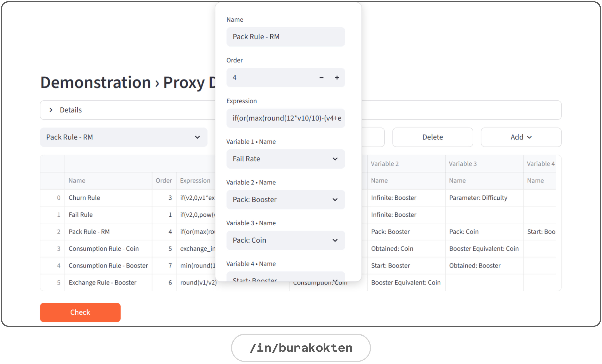The image size is (602, 364).
Task: Edit the Name field in popup
Action: [285, 37]
